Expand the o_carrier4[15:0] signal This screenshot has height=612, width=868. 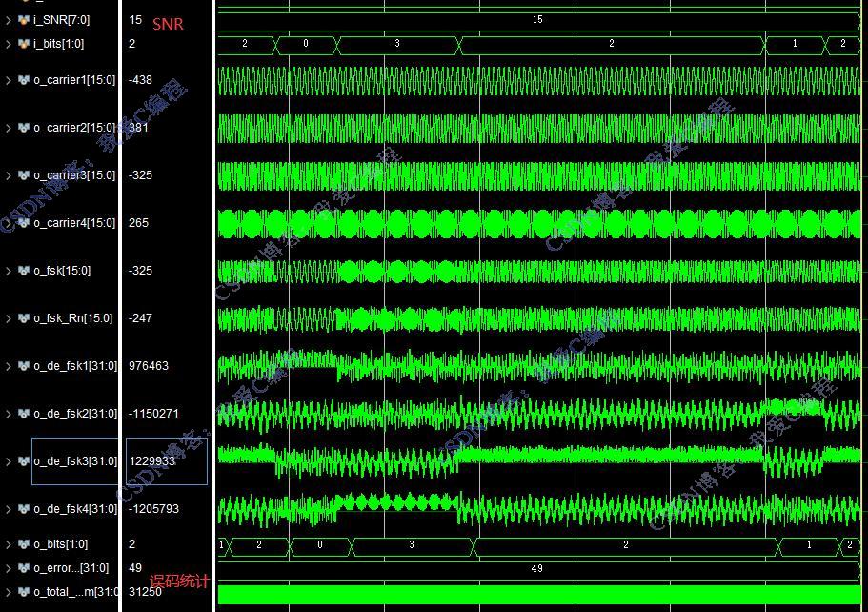[x=8, y=223]
